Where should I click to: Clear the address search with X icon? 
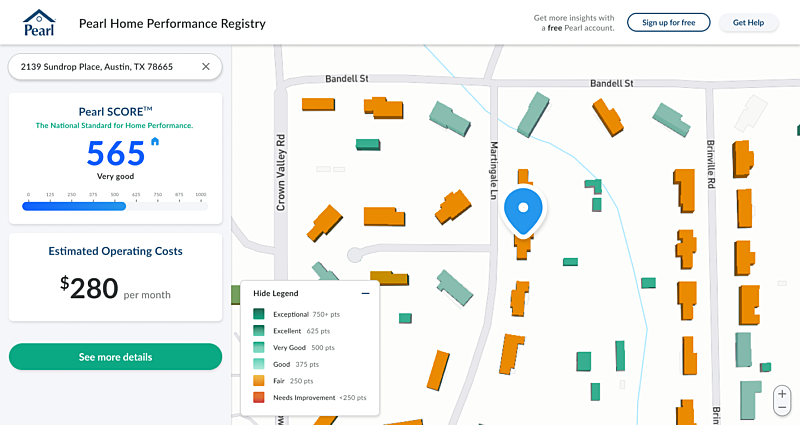206,67
